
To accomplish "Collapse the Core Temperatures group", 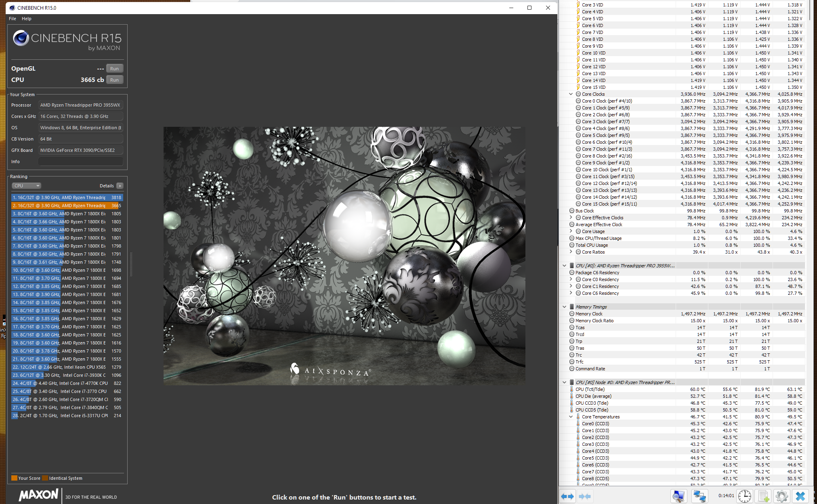I will click(x=571, y=417).
